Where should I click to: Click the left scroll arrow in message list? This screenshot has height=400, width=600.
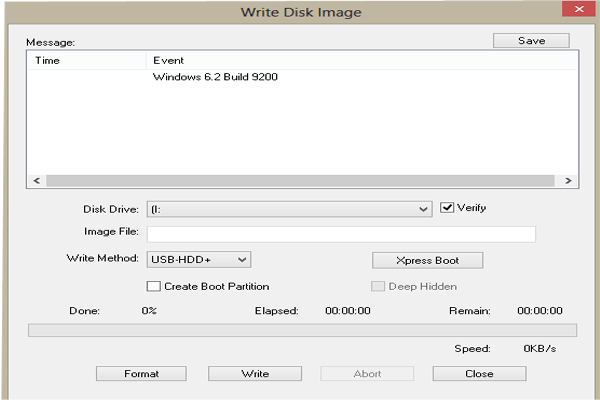click(37, 181)
